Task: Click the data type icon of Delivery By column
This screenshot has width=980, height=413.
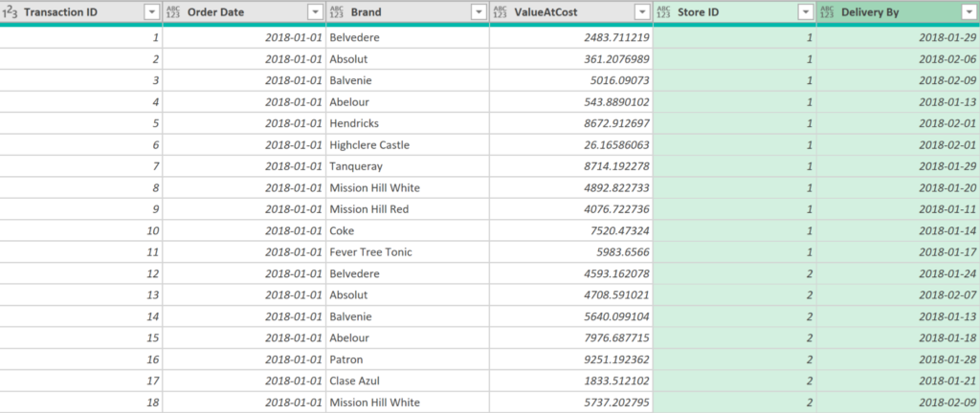Action: 828,11
